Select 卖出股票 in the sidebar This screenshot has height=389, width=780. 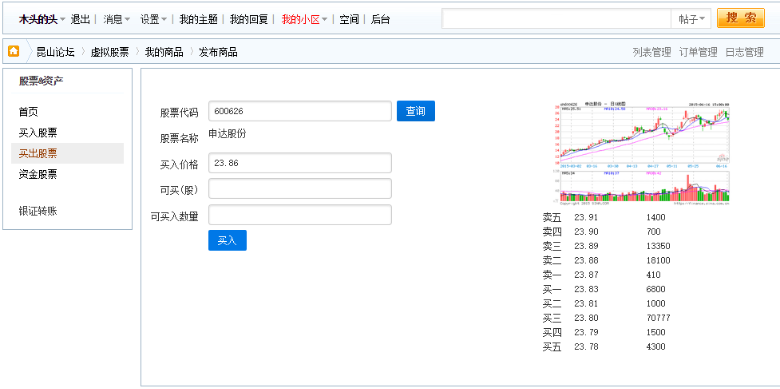tap(67, 153)
